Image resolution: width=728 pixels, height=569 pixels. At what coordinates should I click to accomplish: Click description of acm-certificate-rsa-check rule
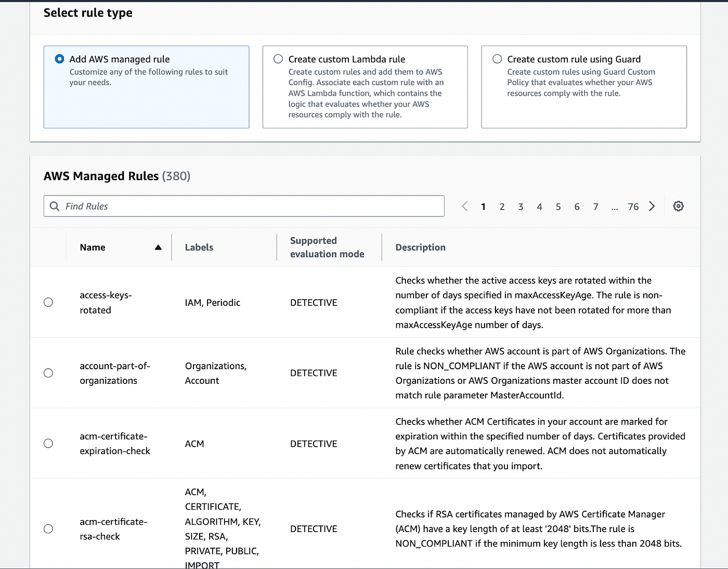(538, 529)
